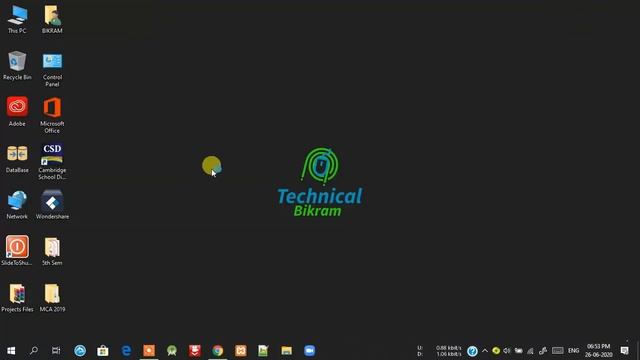Open network signal tray icon
This screenshot has width=640, height=360.
tap(530, 351)
